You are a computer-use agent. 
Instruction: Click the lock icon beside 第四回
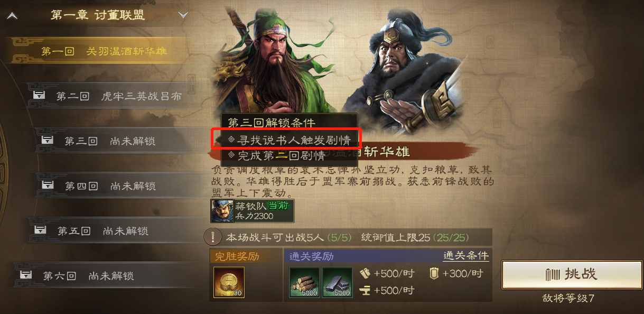pyautogui.click(x=47, y=186)
